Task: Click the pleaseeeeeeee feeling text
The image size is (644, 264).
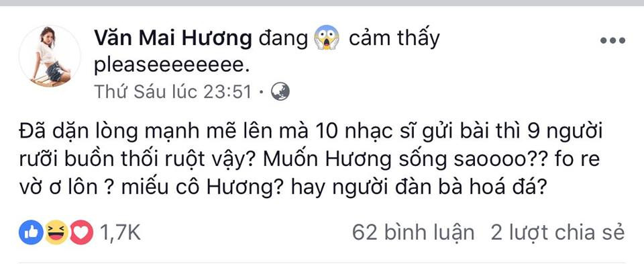Action: 172,65
